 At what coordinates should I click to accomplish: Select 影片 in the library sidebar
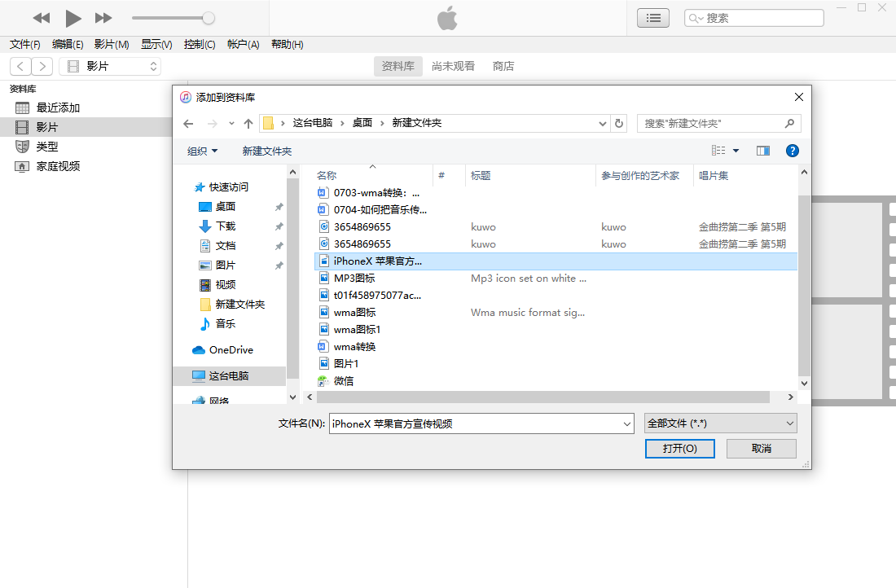(86, 127)
